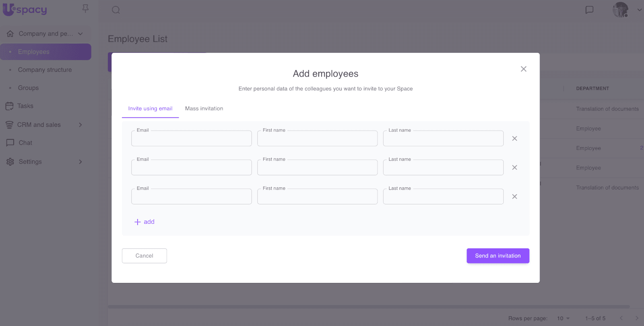Click the home icon beside Company and people
The height and width of the screenshot is (326, 644).
point(10,34)
